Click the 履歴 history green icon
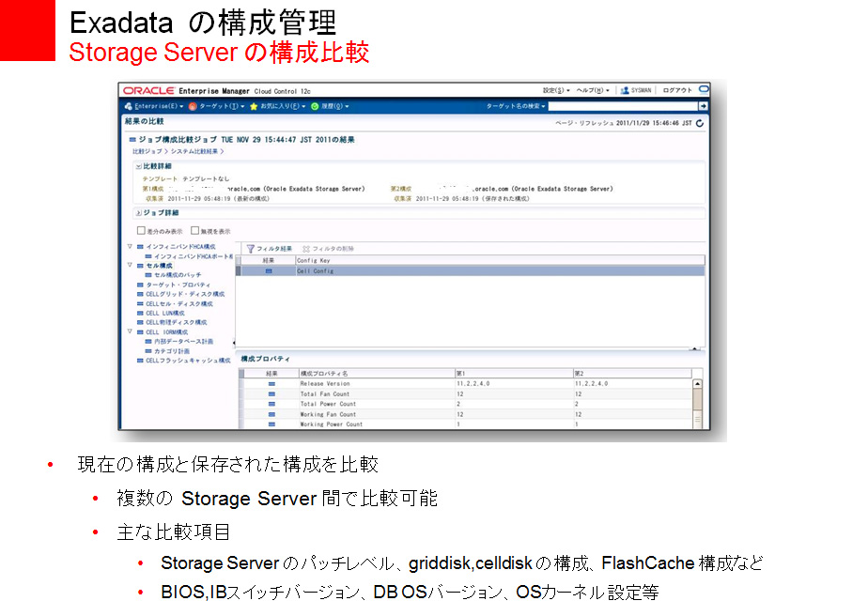The width and height of the screenshot is (868, 601). coord(315,106)
